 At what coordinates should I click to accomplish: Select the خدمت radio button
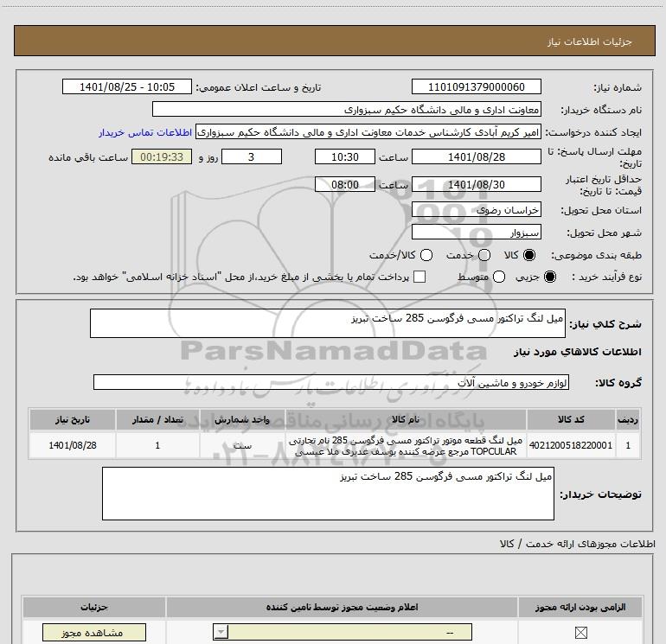coord(484,255)
